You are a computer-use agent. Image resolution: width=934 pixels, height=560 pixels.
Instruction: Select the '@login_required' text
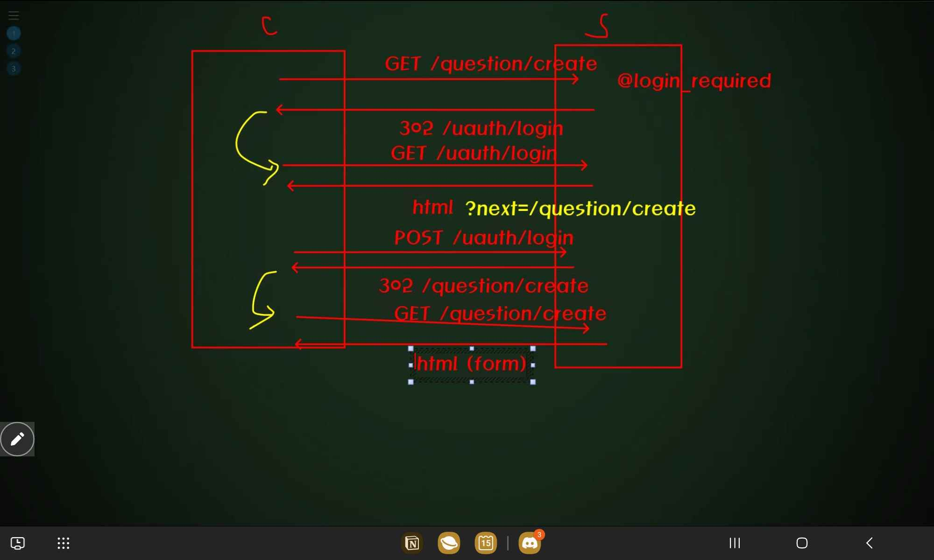pos(694,81)
